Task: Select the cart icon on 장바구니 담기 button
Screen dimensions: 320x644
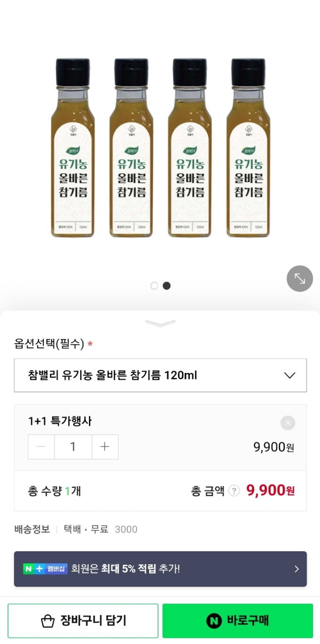Action: [x=48, y=620]
